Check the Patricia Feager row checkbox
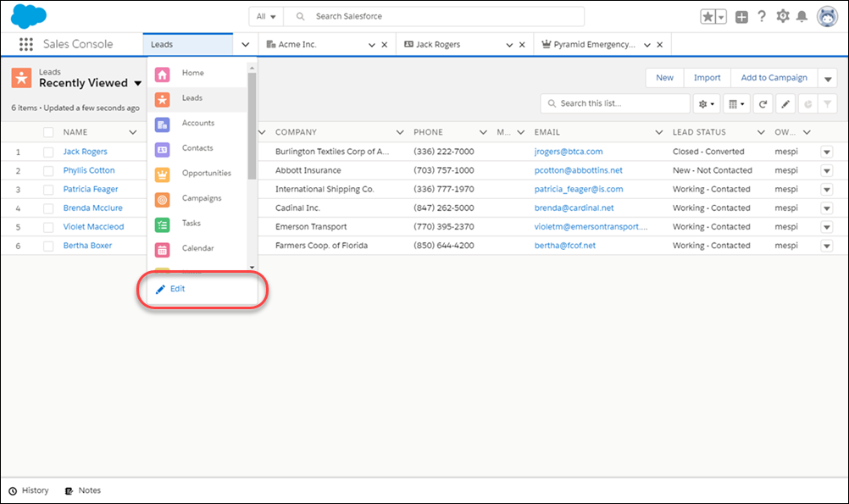This screenshot has height=504, width=849. click(x=48, y=190)
